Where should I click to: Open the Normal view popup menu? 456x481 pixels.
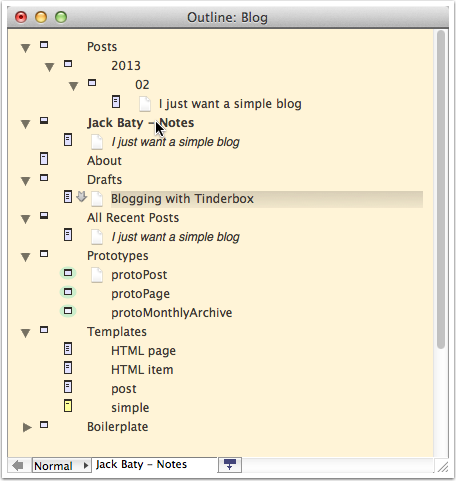(x=62, y=465)
